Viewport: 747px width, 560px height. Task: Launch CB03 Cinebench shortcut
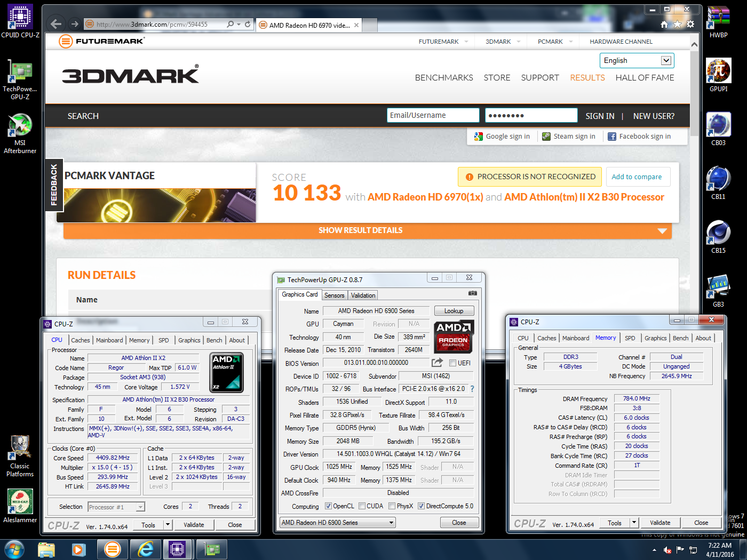point(718,129)
